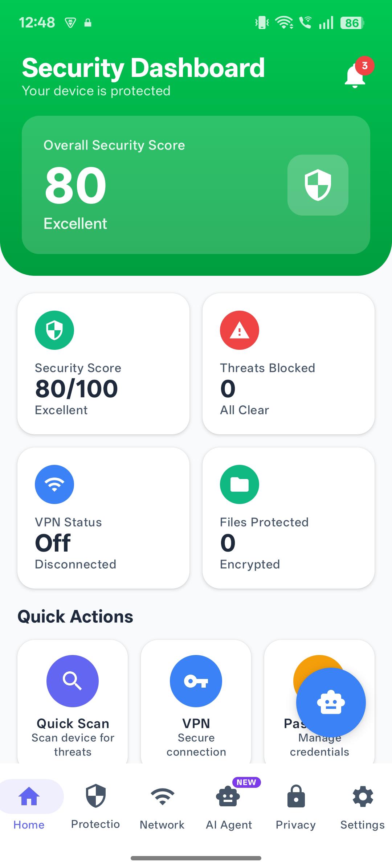This screenshot has height=868, width=392.
Task: Tap the floating AI assistant robot button
Action: point(331,702)
